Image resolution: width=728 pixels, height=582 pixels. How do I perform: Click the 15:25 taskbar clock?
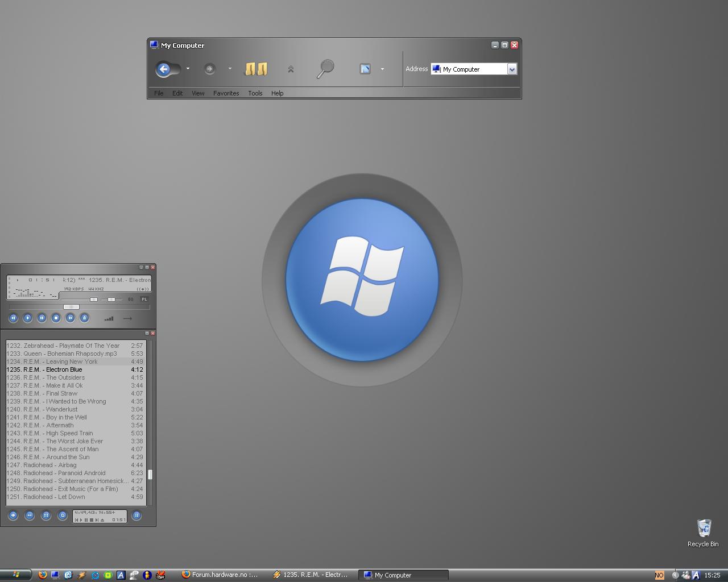712,575
